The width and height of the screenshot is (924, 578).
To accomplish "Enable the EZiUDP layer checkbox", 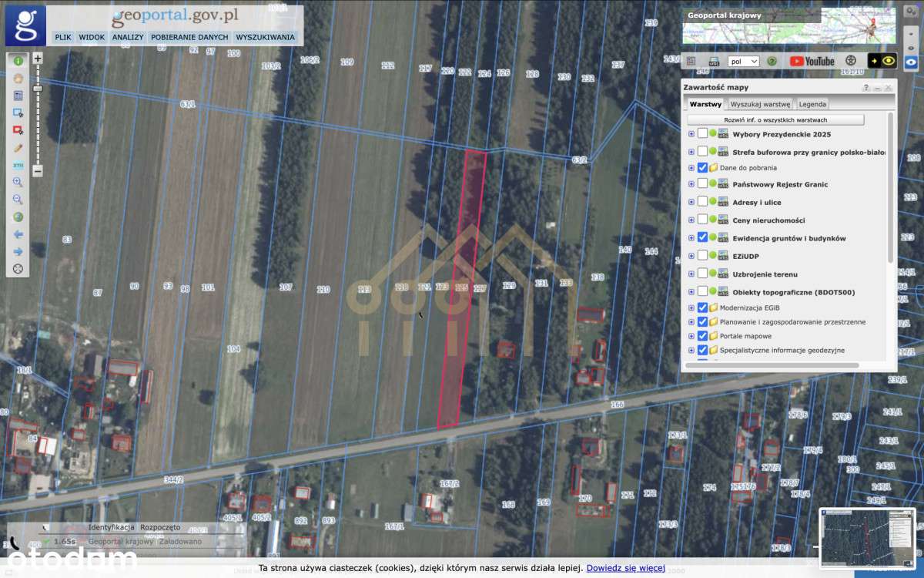I will (702, 255).
